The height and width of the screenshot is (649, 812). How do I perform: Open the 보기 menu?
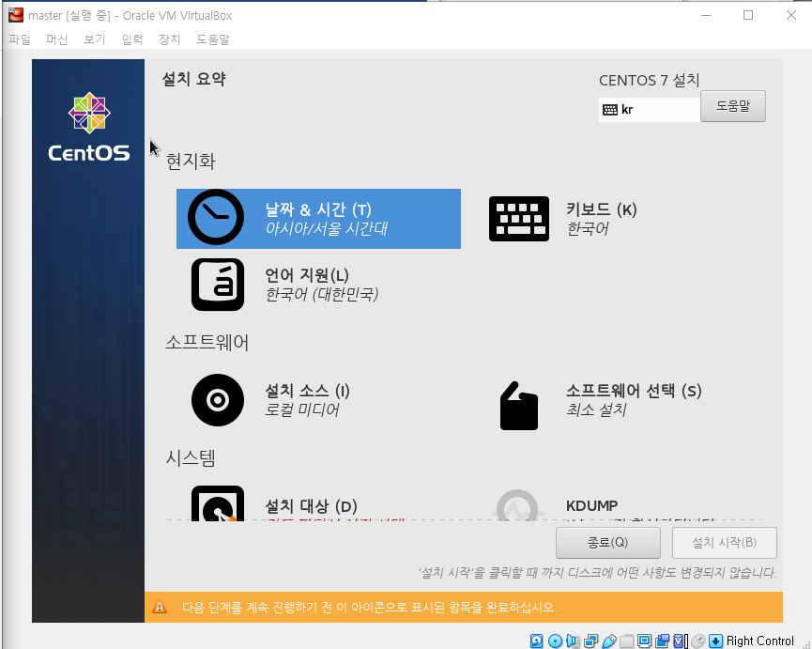pos(95,39)
